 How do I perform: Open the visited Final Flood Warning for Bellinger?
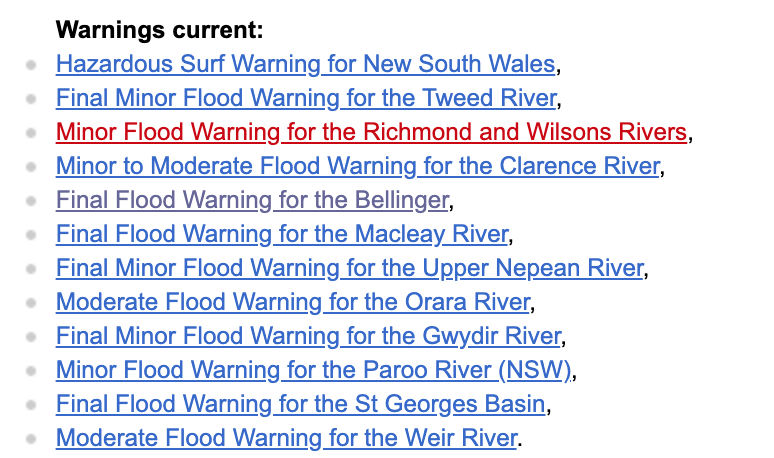coord(252,200)
